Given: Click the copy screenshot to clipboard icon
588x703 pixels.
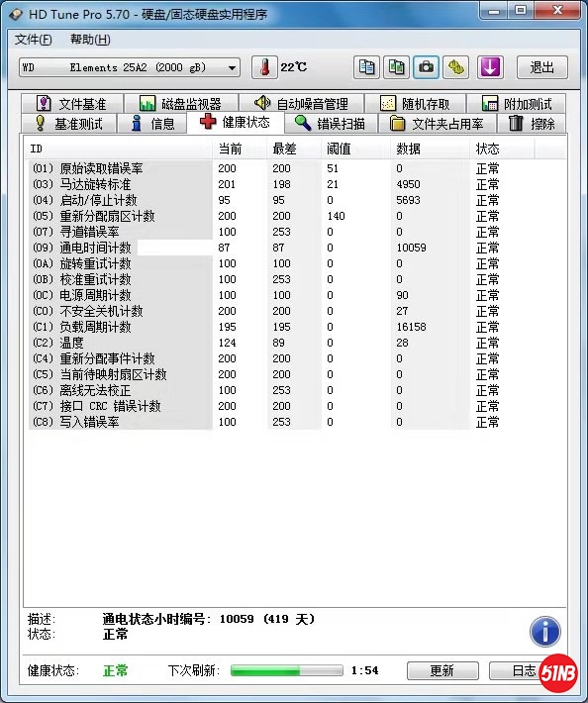Looking at the screenshot, I should point(396,67).
